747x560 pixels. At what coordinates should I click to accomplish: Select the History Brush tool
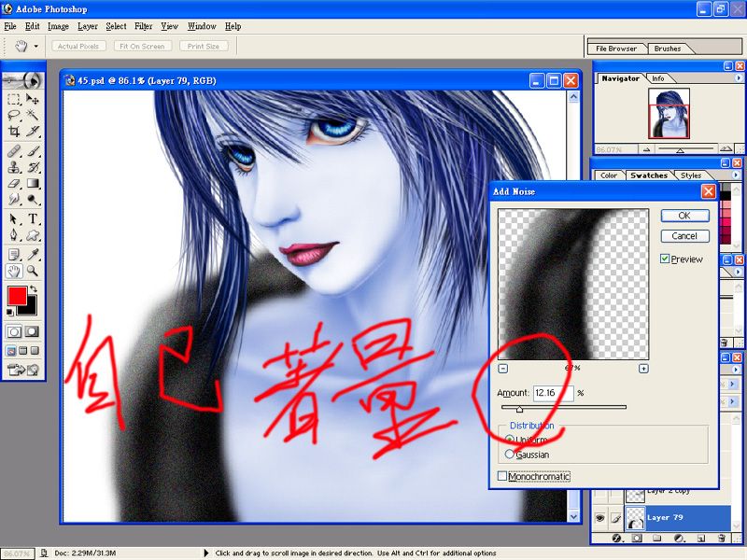pos(33,167)
